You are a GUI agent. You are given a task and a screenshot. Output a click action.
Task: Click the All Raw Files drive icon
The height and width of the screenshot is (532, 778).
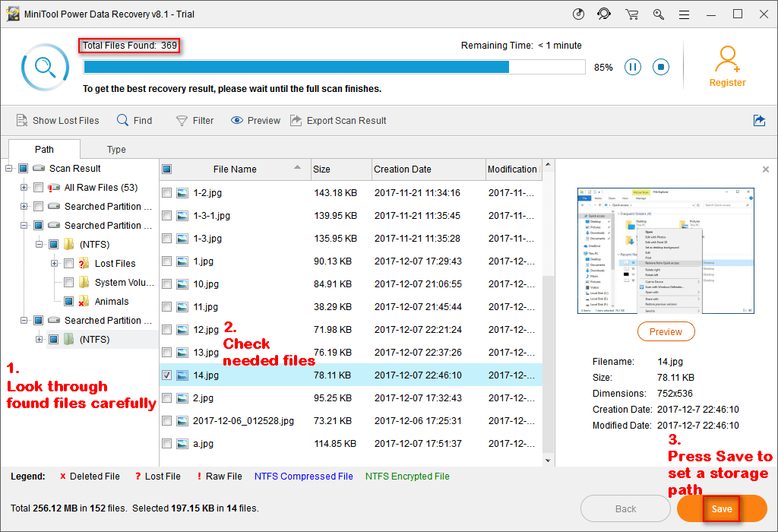click(x=54, y=188)
